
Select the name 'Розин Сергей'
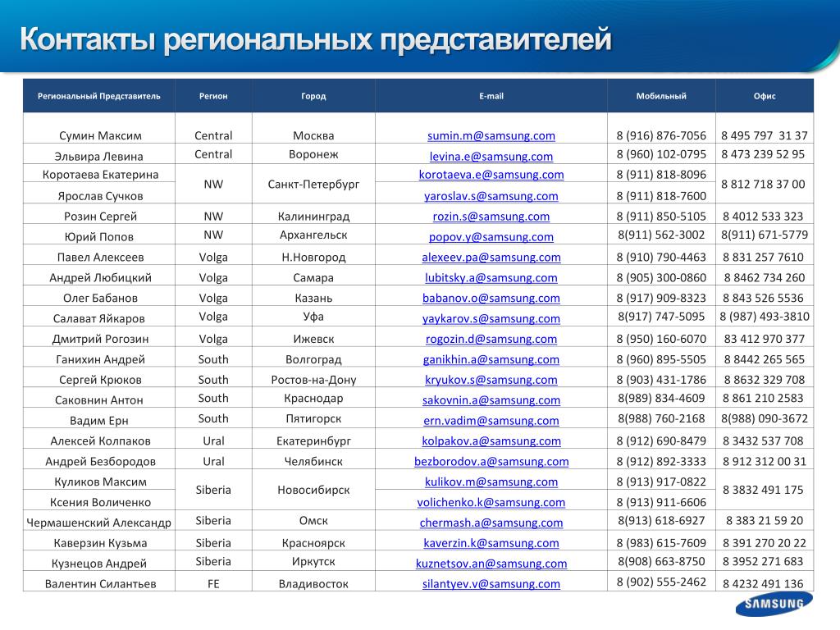coord(100,217)
